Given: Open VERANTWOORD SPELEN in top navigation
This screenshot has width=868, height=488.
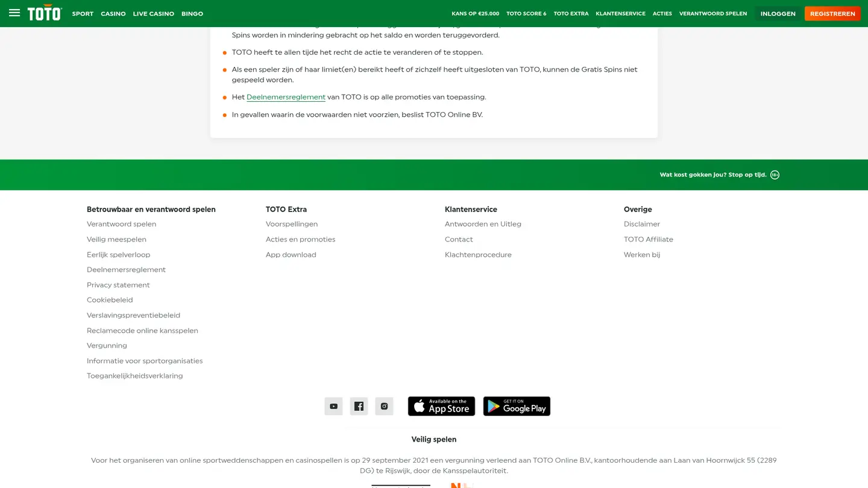Looking at the screenshot, I should (x=713, y=13).
